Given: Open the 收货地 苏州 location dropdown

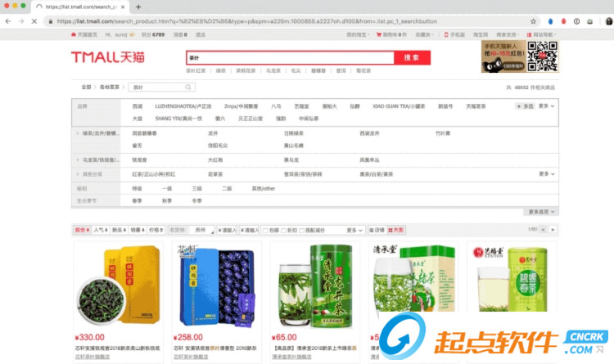Looking at the screenshot, I should point(203,230).
